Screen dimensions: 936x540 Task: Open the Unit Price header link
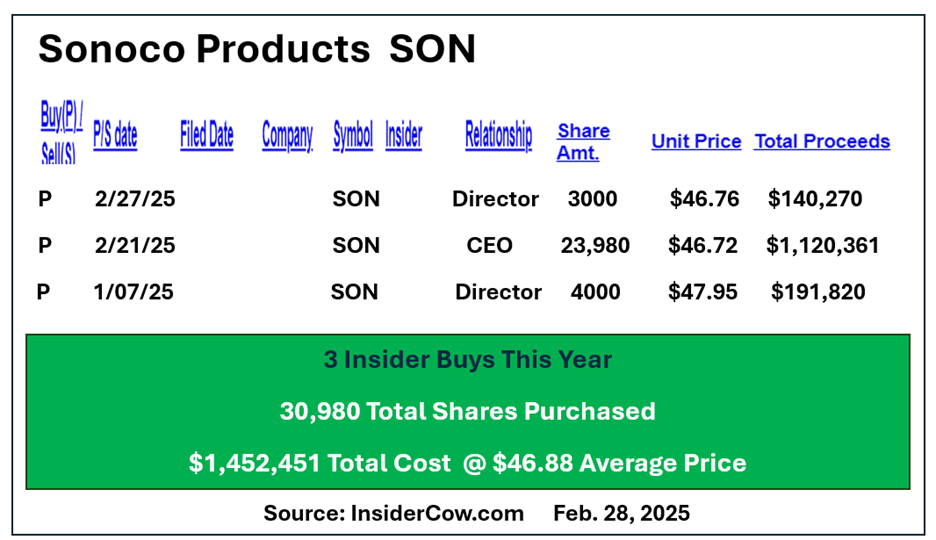[696, 142]
